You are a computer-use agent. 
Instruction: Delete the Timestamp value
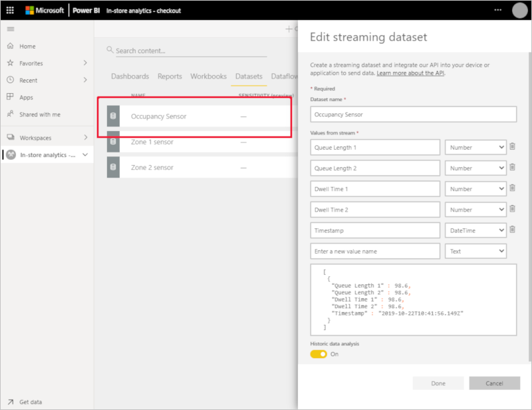[512, 230]
